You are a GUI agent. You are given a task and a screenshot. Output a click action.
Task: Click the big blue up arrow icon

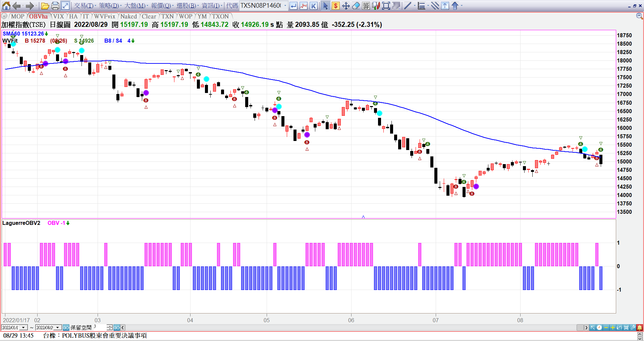click(455, 6)
